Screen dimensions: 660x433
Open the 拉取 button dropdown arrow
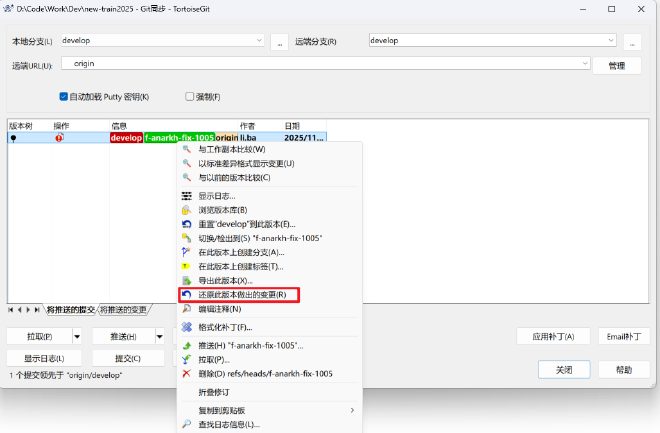77,336
